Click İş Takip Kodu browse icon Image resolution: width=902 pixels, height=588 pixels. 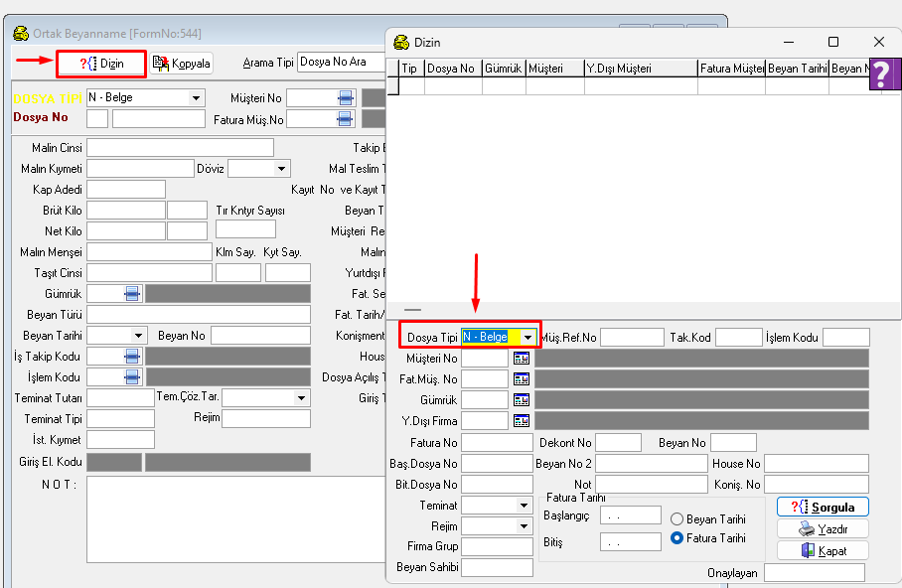coord(132,356)
